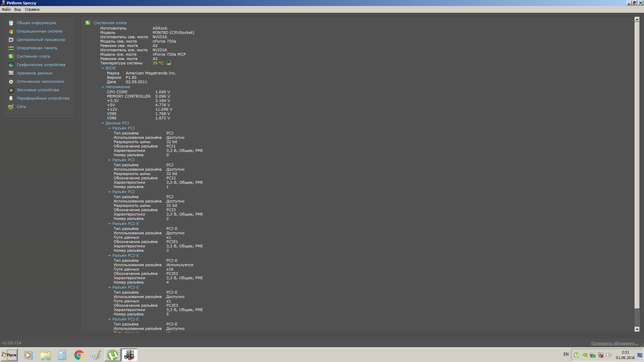Select Звуковые устройства in sidebar
Screen dimensions: 644x362
click(x=38, y=90)
